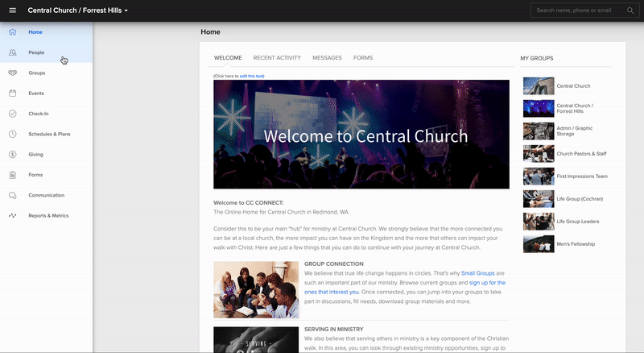Image resolution: width=644 pixels, height=353 pixels.
Task: Open the Groups sidebar icon
Action: (13, 73)
